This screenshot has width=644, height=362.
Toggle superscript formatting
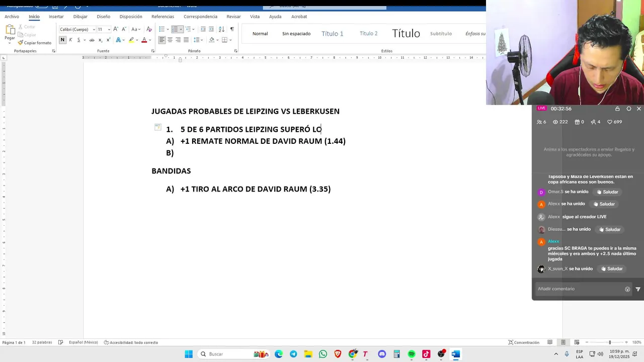(x=109, y=40)
